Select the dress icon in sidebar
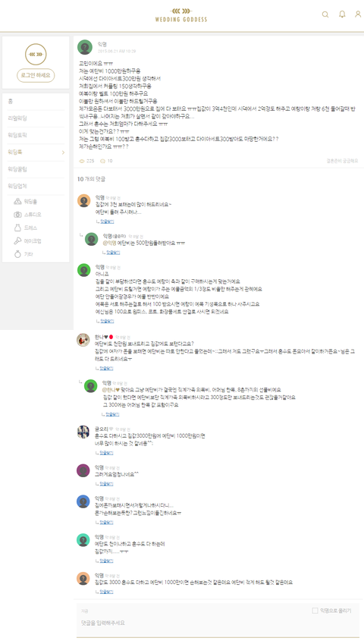The image size is (364, 641). coord(17,228)
